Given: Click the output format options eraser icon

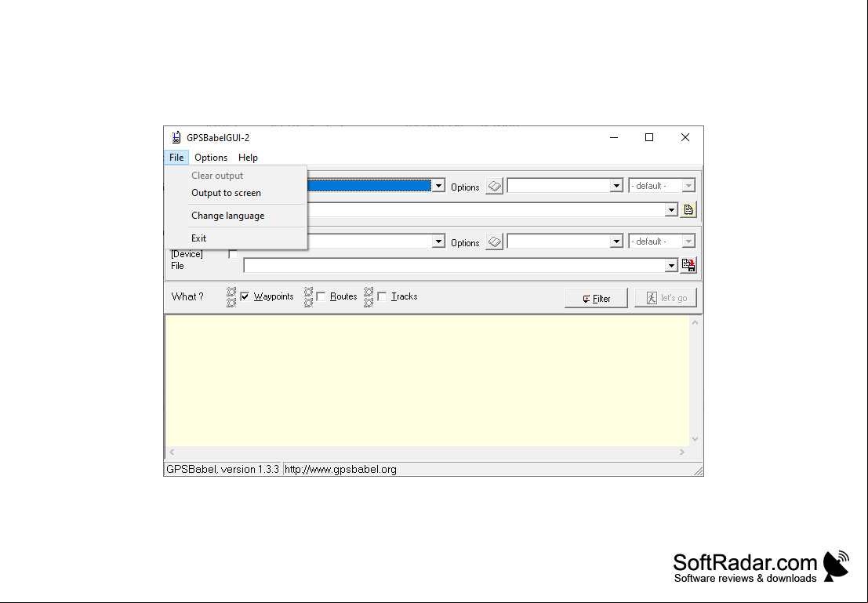Looking at the screenshot, I should pyautogui.click(x=494, y=242).
